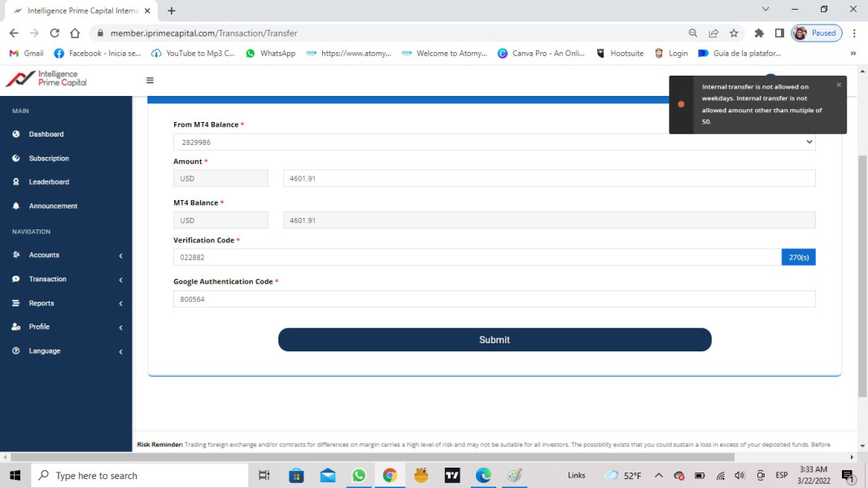Show hidden system tray icons
This screenshot has width=868, height=488.
point(659,475)
